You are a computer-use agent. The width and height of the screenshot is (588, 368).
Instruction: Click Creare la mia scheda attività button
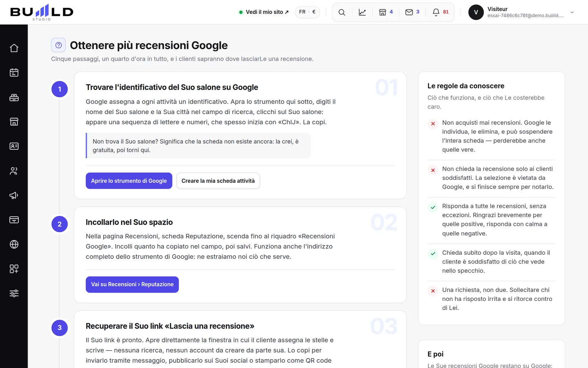point(218,181)
